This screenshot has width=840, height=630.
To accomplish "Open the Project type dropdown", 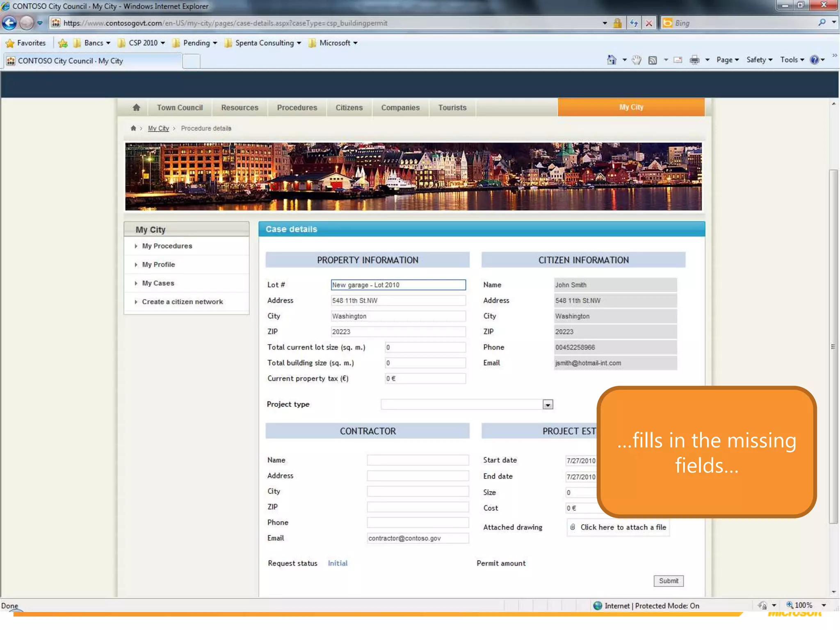I will (x=548, y=405).
